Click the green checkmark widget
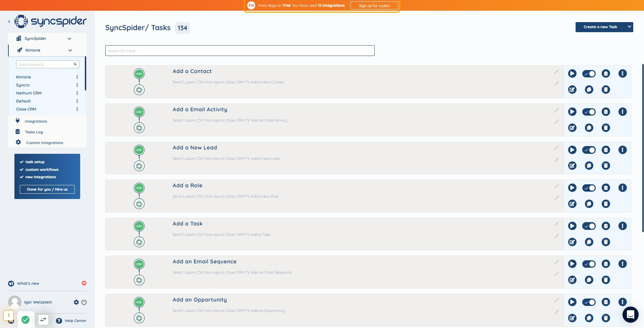 click(x=25, y=320)
